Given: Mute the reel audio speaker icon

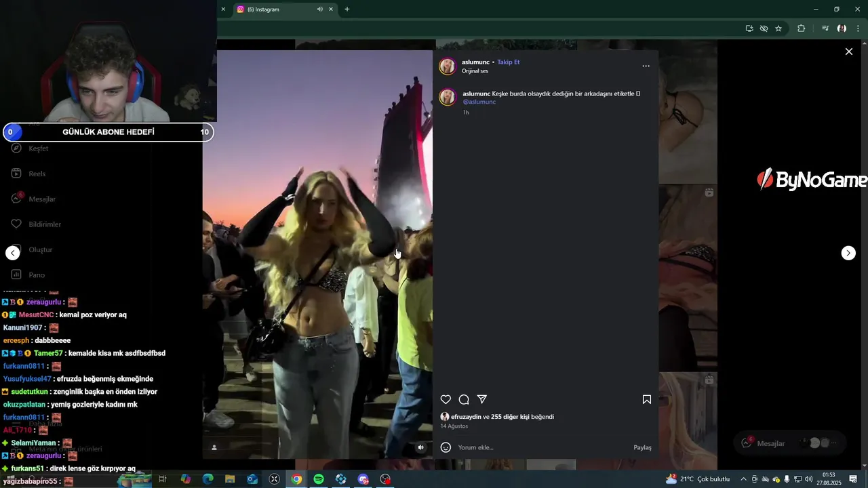Looking at the screenshot, I should (x=420, y=447).
